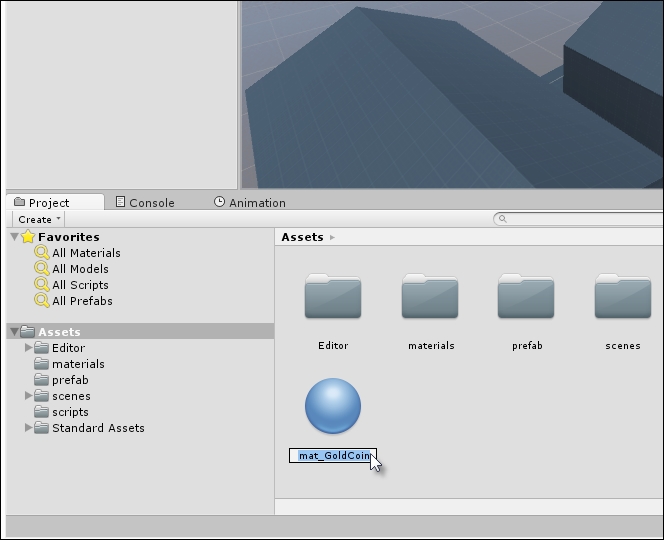Open the Editor folder thumbnail in Assets grid

[333, 296]
